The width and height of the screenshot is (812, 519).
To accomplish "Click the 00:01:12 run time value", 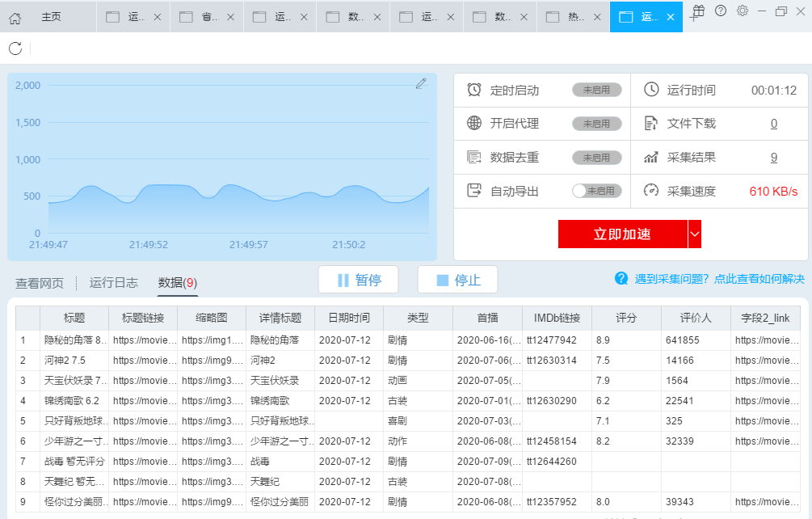I will click(774, 91).
